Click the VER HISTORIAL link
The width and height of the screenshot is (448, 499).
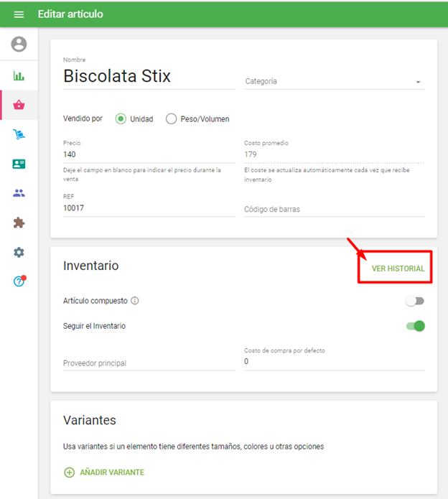(398, 269)
